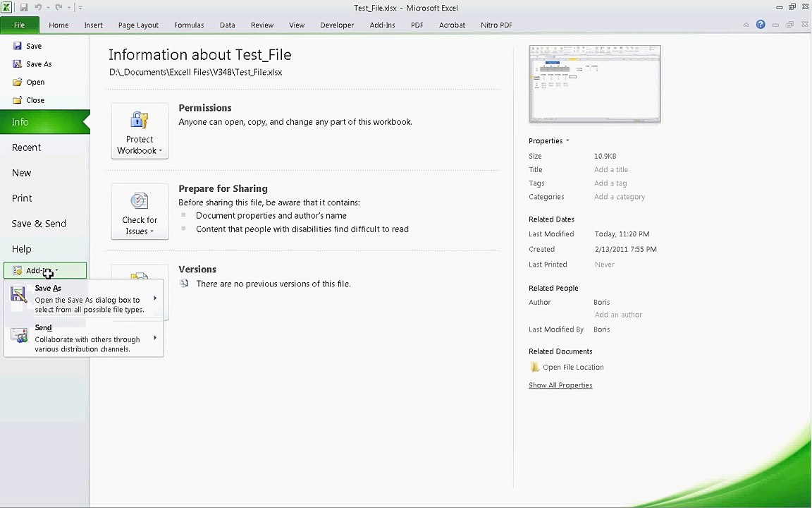Screen dimensions: 812x508
Task: Click the Redo arrow in quick access toolbar
Action: pos(59,7)
